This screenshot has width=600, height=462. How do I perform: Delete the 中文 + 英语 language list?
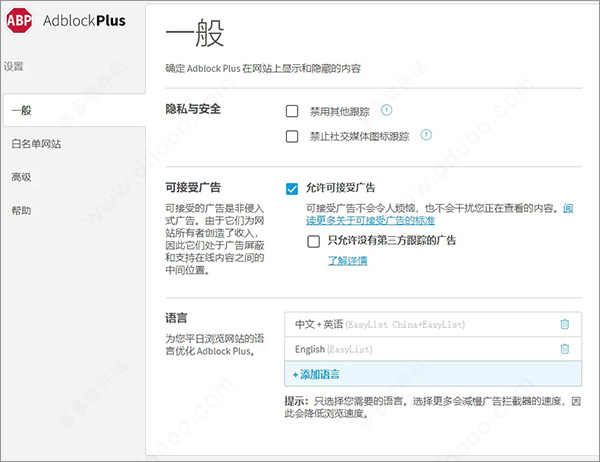(x=564, y=324)
